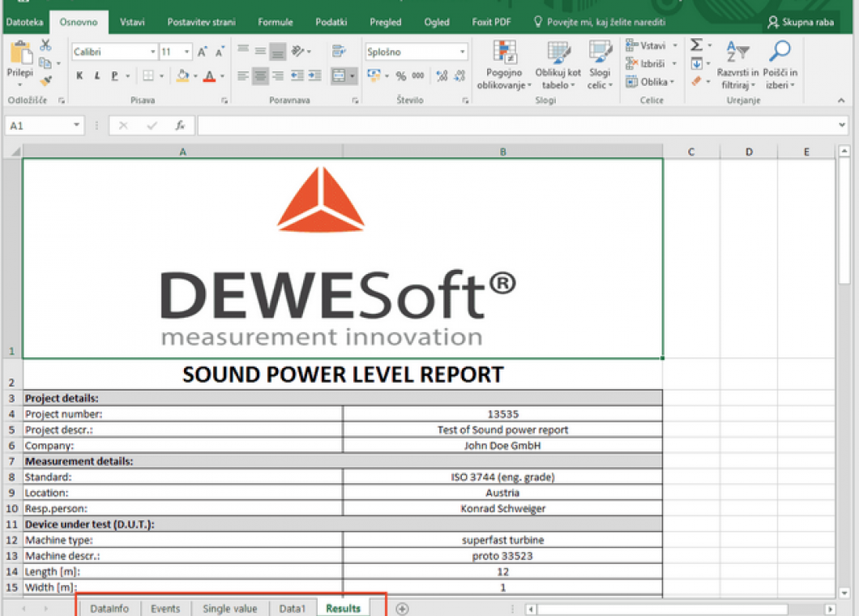
Task: Toggle align left
Action: pos(243,75)
